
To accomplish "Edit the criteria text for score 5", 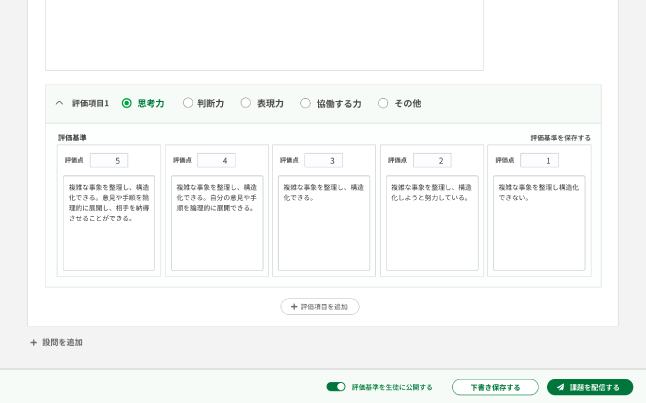I will (x=109, y=223).
